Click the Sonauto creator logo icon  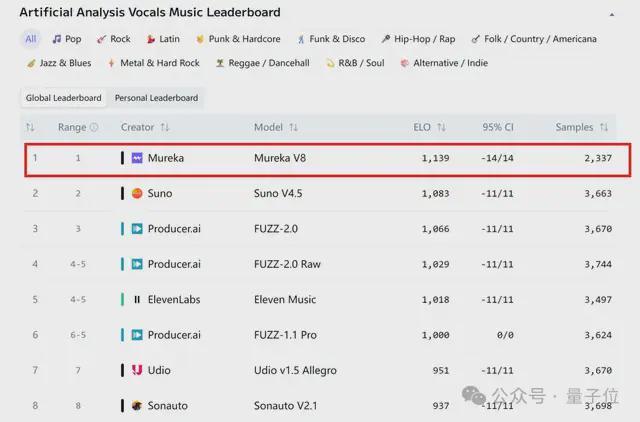137,406
